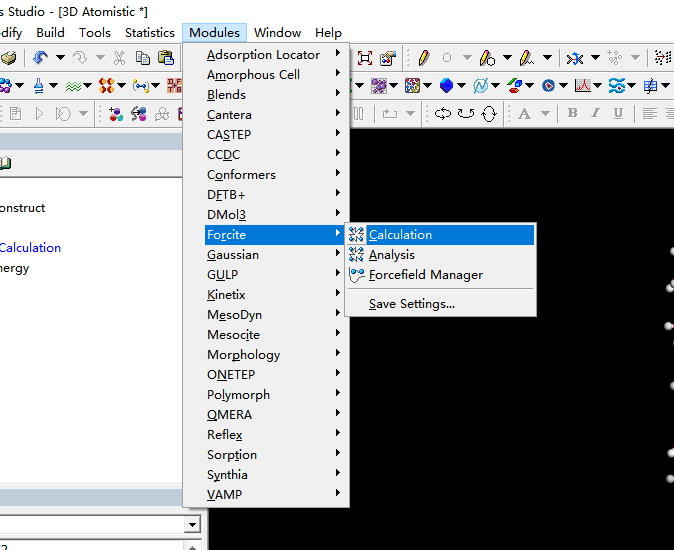Toggle Bold text formatting

point(572,113)
